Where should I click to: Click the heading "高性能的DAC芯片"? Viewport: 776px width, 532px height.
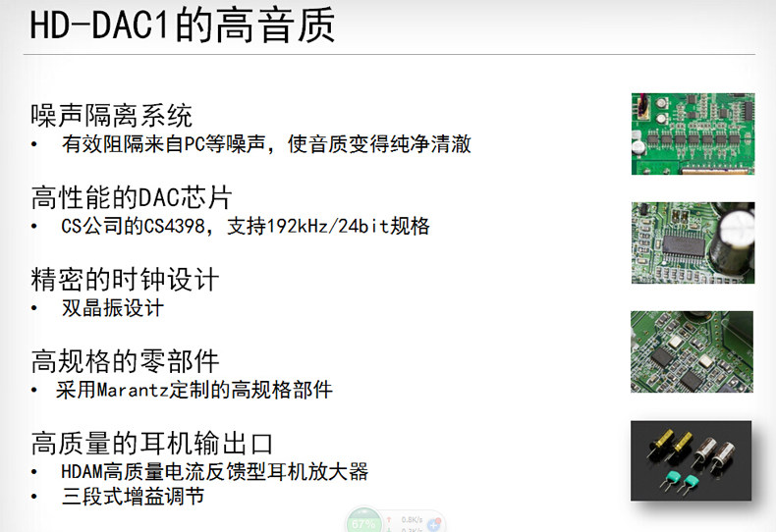132,197
